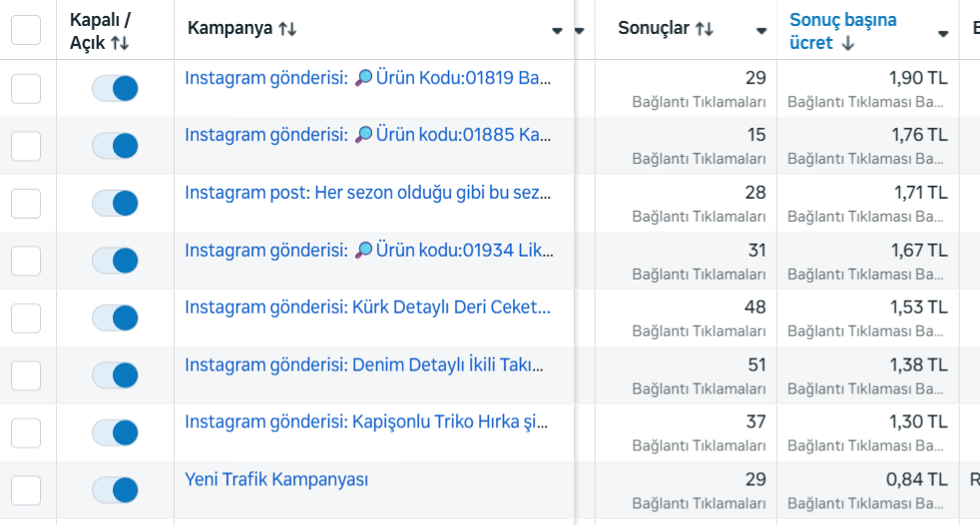Open the narrow column's dropdown caret beside Kampanya
980x525 pixels.
click(x=580, y=31)
